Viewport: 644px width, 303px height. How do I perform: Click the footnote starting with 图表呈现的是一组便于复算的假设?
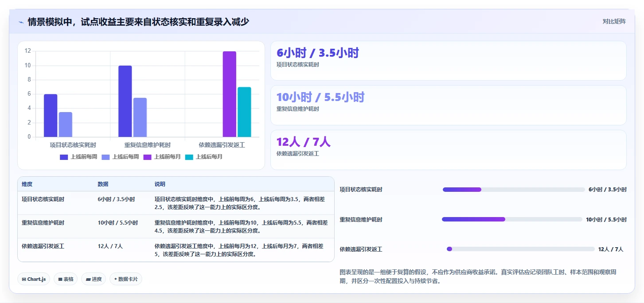tap(478, 276)
